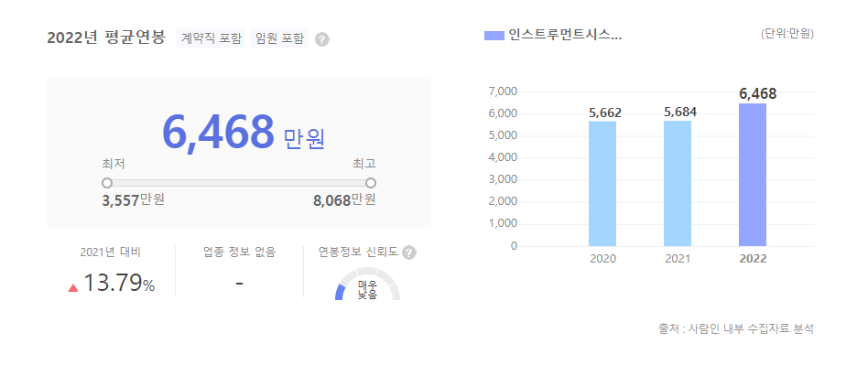Select the 2021 axis year label
The width and height of the screenshot is (868, 376).
tap(678, 259)
